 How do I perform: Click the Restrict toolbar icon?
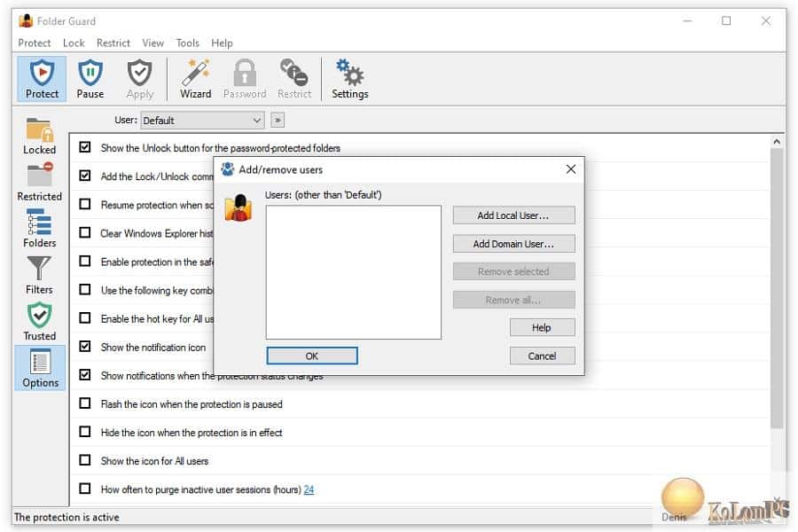click(294, 73)
